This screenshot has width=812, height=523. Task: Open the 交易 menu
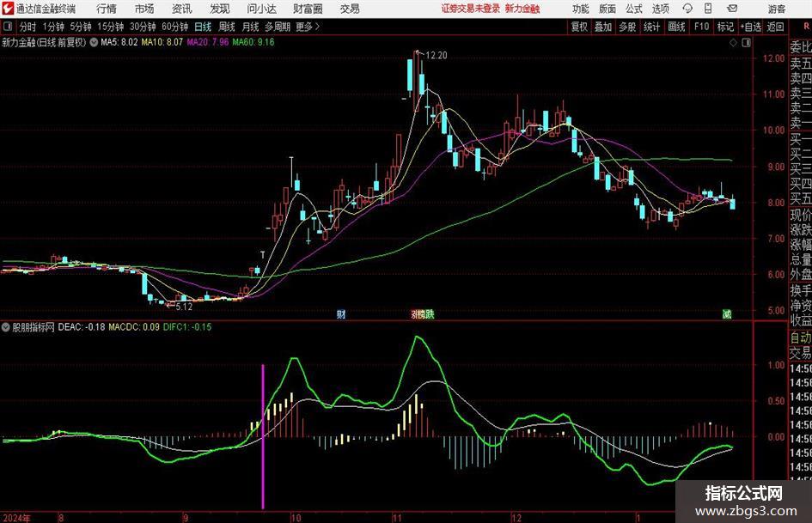click(350, 9)
